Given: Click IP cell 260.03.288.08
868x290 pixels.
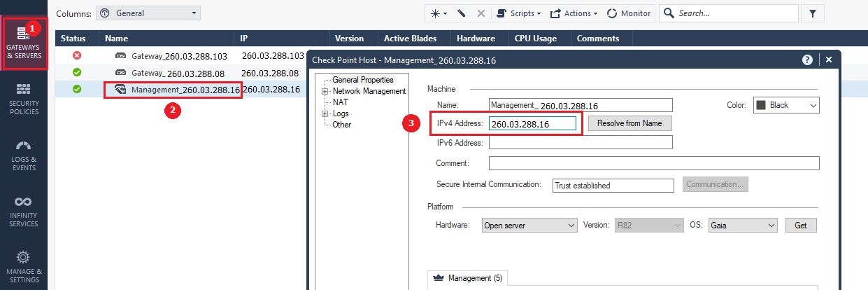Looking at the screenshot, I should [x=270, y=72].
